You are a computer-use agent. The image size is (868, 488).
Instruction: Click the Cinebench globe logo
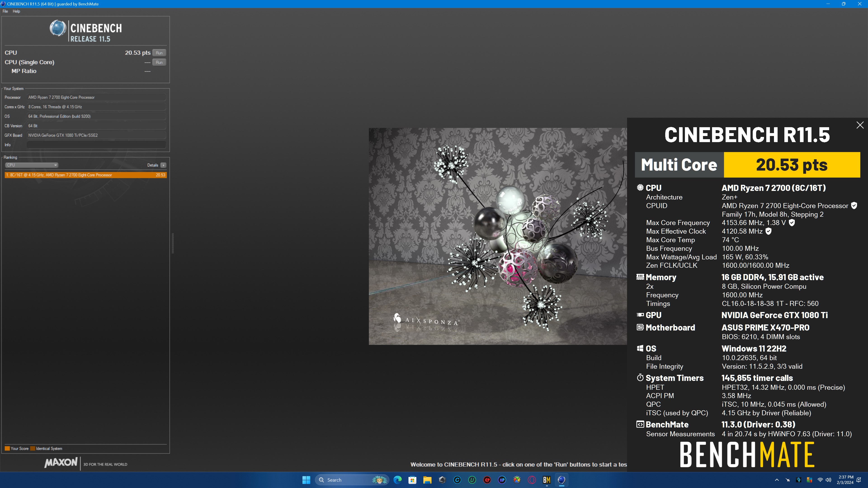tap(58, 28)
